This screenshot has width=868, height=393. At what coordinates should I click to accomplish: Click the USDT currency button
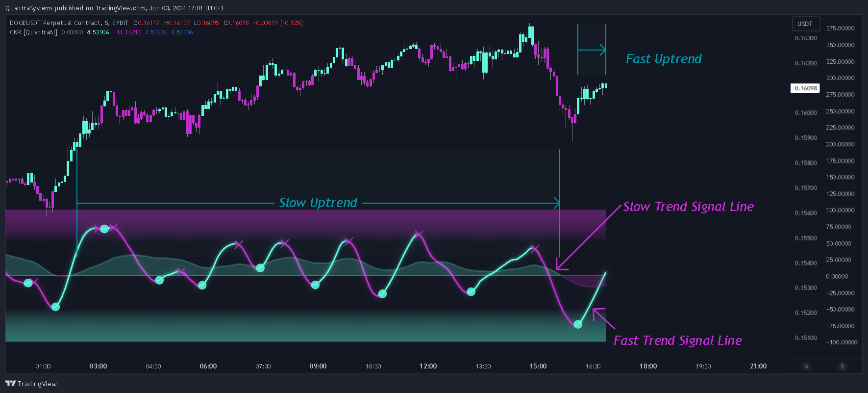pyautogui.click(x=806, y=24)
